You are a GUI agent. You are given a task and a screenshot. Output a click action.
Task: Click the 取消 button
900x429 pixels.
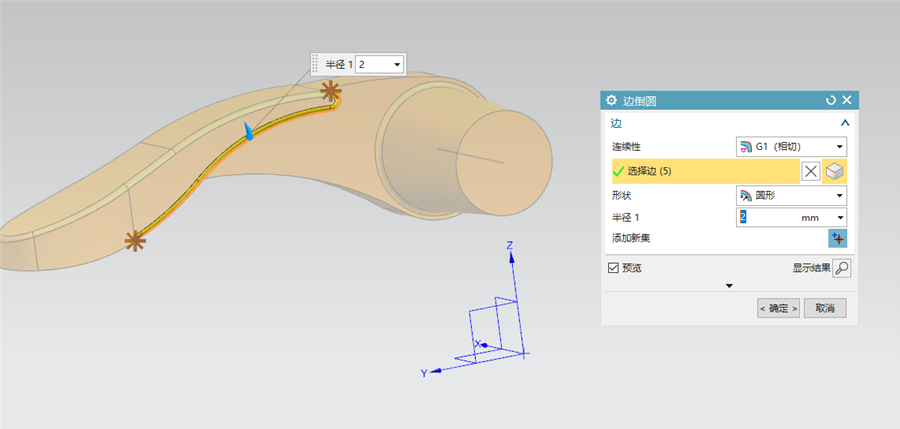tap(825, 308)
